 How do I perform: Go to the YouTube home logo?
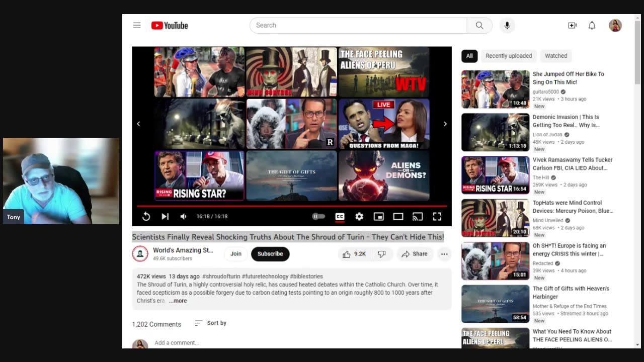170,26
